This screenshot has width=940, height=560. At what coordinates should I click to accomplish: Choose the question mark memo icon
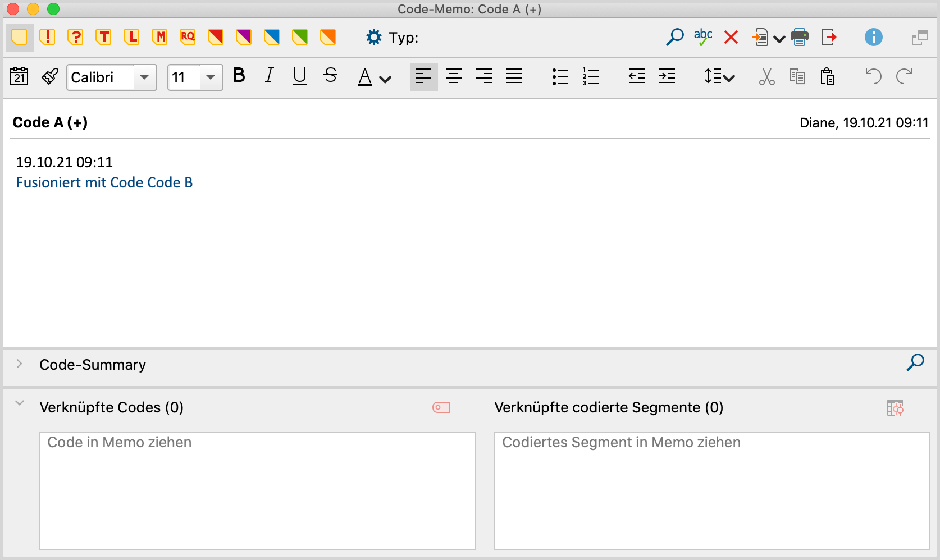click(x=75, y=38)
